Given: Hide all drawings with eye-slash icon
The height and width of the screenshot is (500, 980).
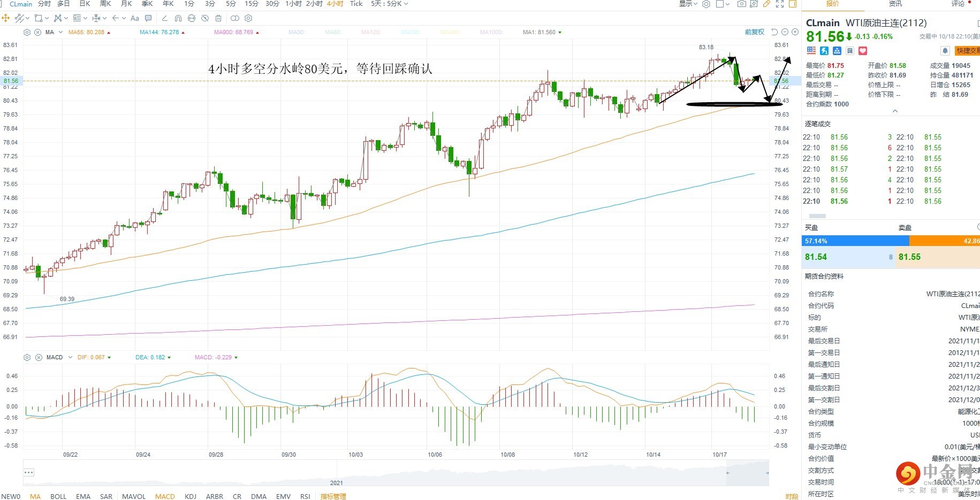Looking at the screenshot, I should [205, 18].
